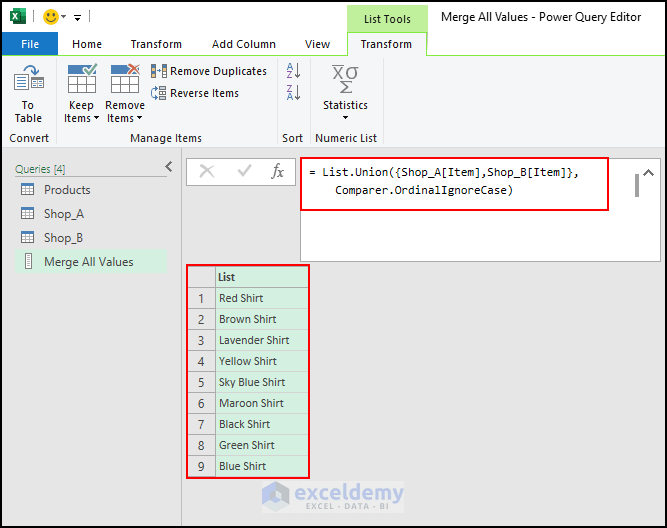This screenshot has height=528, width=667.
Task: Open the Statistics dropdown menu
Action: pyautogui.click(x=345, y=92)
